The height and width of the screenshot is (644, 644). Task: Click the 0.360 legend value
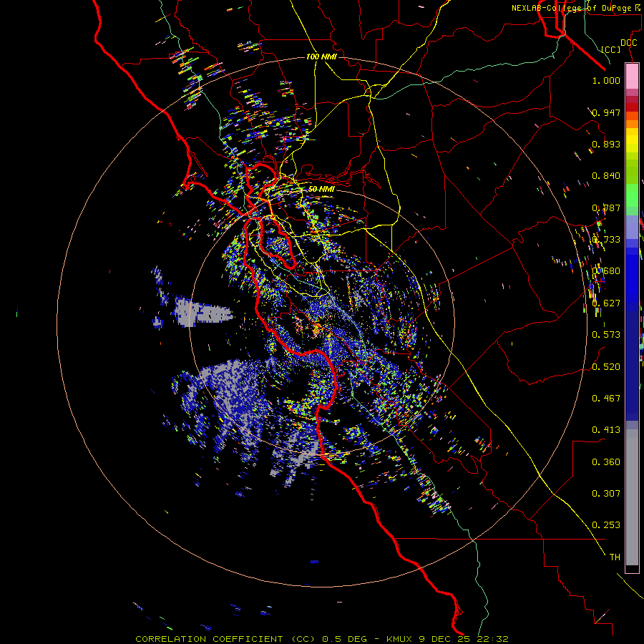click(x=606, y=462)
